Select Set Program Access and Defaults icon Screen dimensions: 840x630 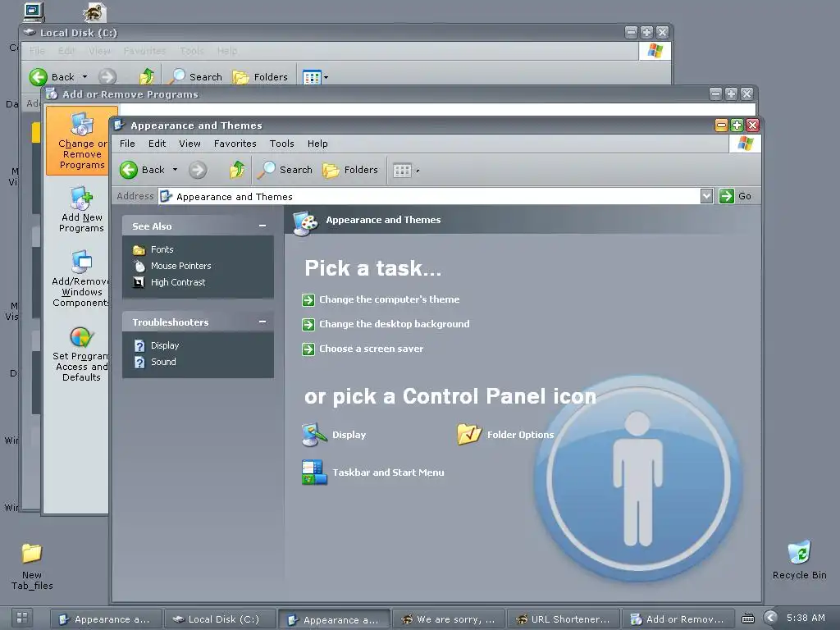point(80,354)
